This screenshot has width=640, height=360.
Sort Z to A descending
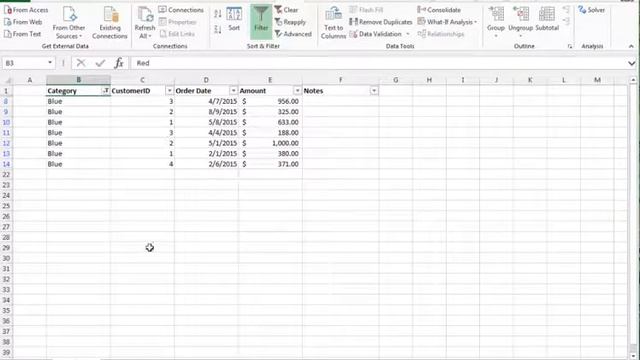218,29
